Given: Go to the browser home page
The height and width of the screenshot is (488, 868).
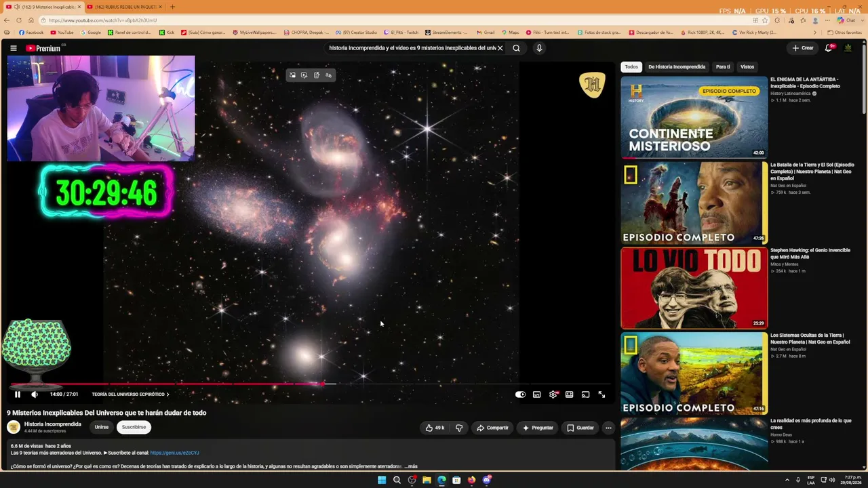Looking at the screenshot, I should [x=31, y=20].
